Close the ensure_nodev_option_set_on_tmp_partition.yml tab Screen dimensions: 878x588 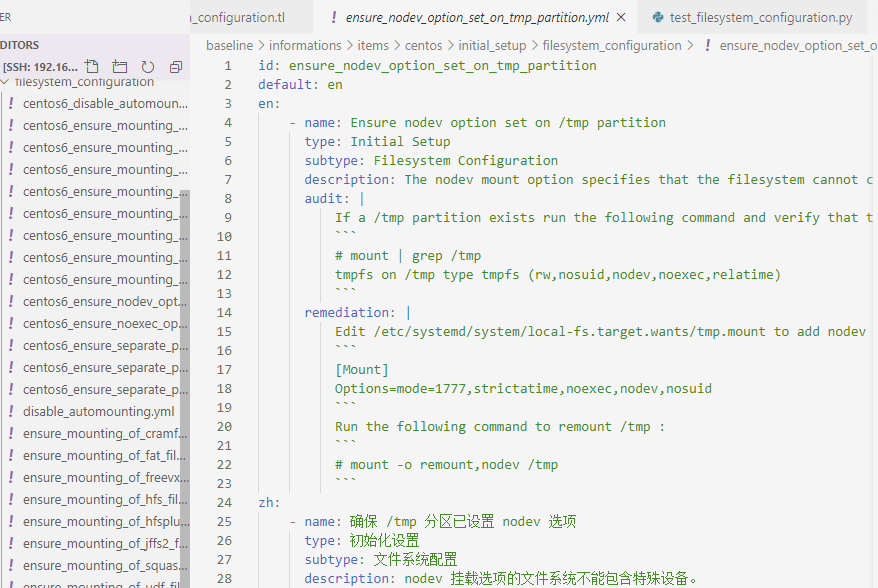[621, 17]
